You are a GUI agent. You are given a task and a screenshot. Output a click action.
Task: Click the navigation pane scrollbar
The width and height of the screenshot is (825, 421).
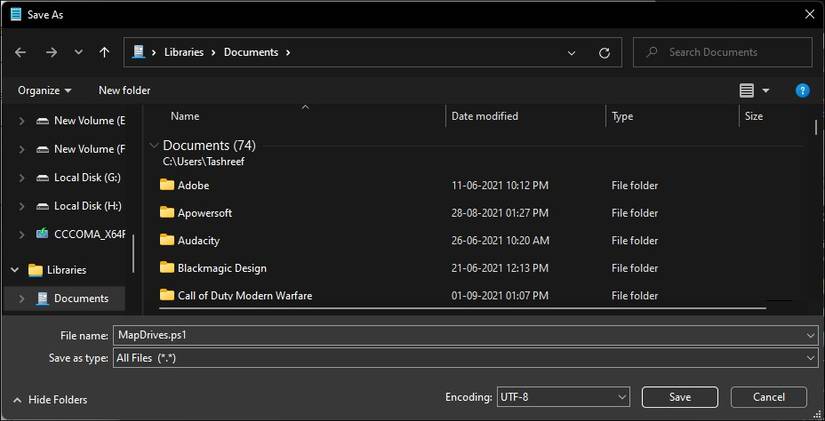(134, 254)
